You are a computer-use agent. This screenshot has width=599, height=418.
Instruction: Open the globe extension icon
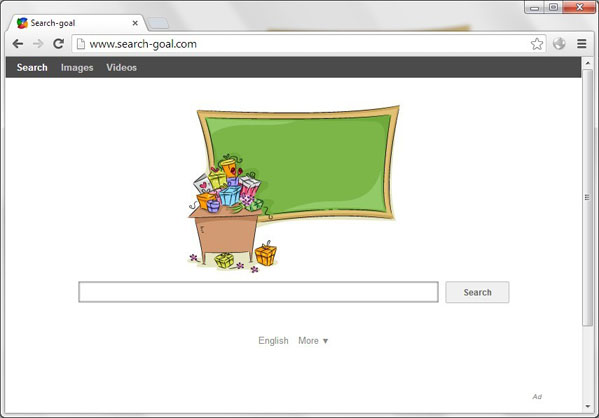tap(559, 44)
